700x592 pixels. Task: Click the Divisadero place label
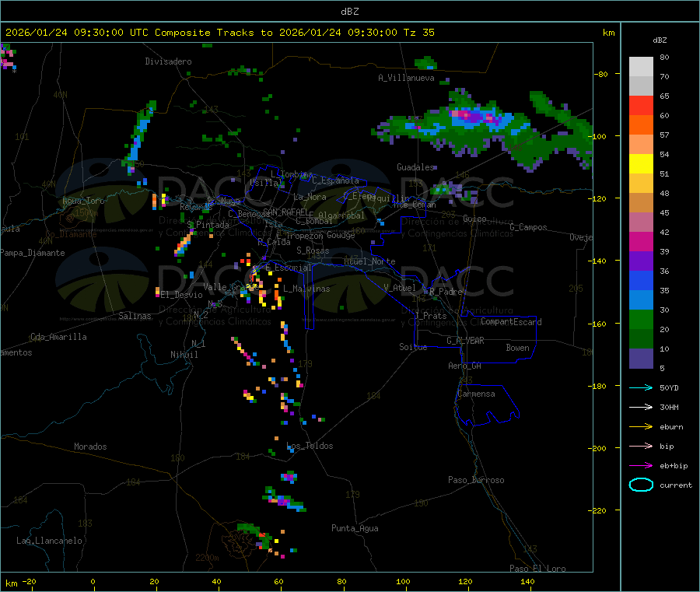click(x=168, y=61)
